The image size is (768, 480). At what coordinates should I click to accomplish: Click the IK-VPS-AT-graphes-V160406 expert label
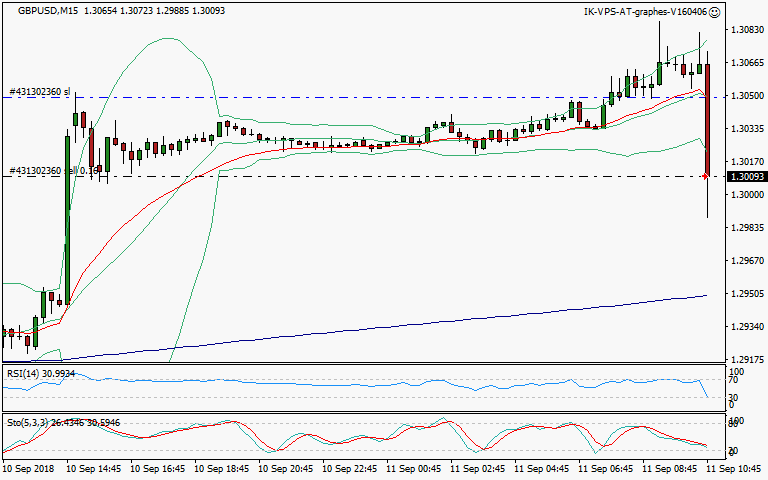point(645,12)
